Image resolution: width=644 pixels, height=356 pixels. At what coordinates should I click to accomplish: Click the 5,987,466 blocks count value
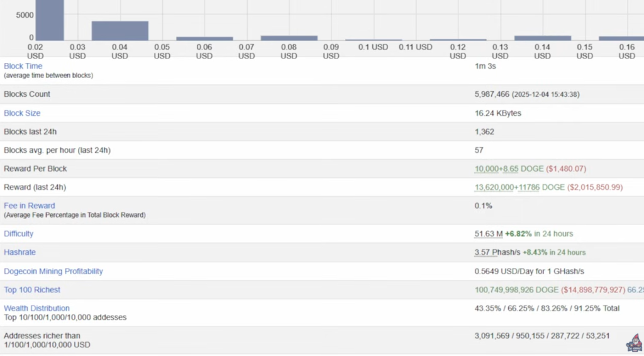click(x=492, y=94)
